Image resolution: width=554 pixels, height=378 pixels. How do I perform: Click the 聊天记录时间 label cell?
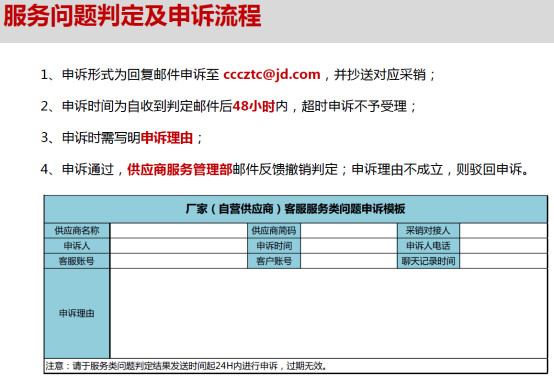click(428, 261)
